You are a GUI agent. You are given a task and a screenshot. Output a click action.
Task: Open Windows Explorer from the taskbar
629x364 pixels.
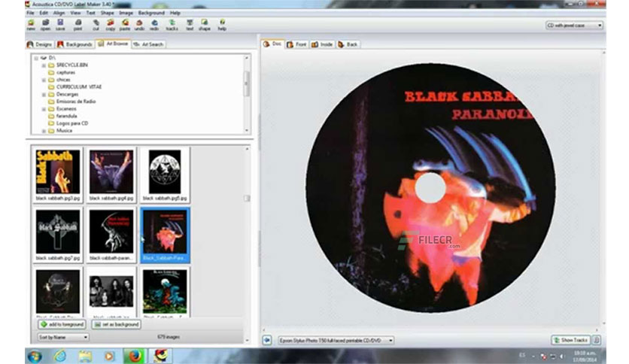coord(84,356)
